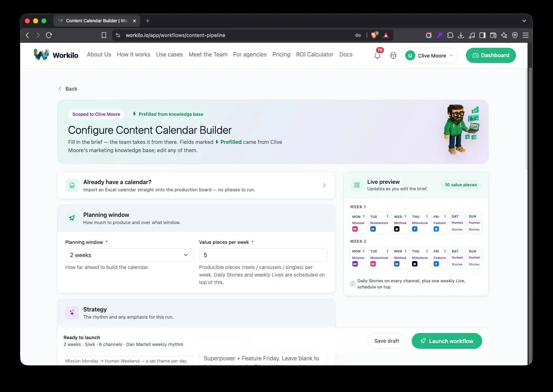The image size is (553, 392).
Task: Click Week 1 Thursday Facebook badge
Action: [415, 229]
